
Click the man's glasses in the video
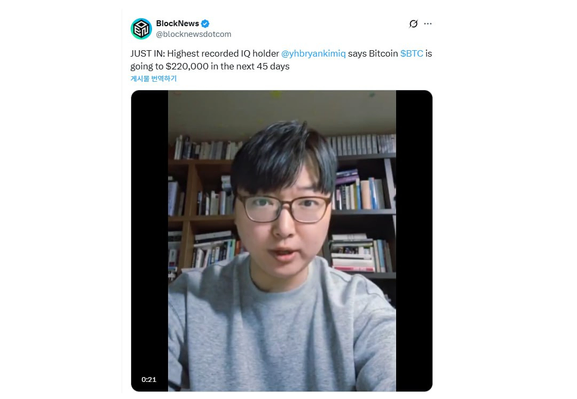pos(284,209)
